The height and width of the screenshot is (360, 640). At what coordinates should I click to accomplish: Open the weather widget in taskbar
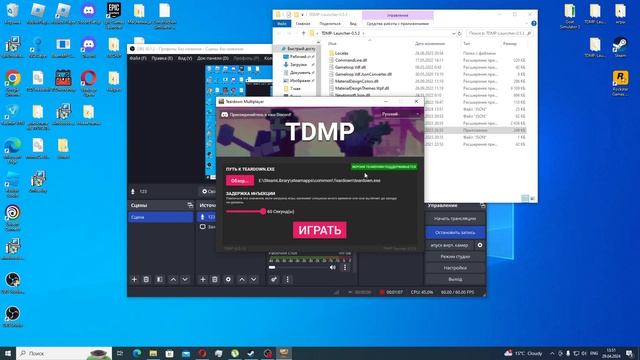point(523,353)
